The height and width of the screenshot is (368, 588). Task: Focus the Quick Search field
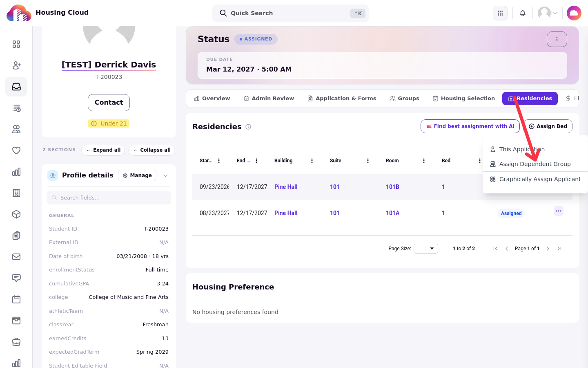point(291,13)
